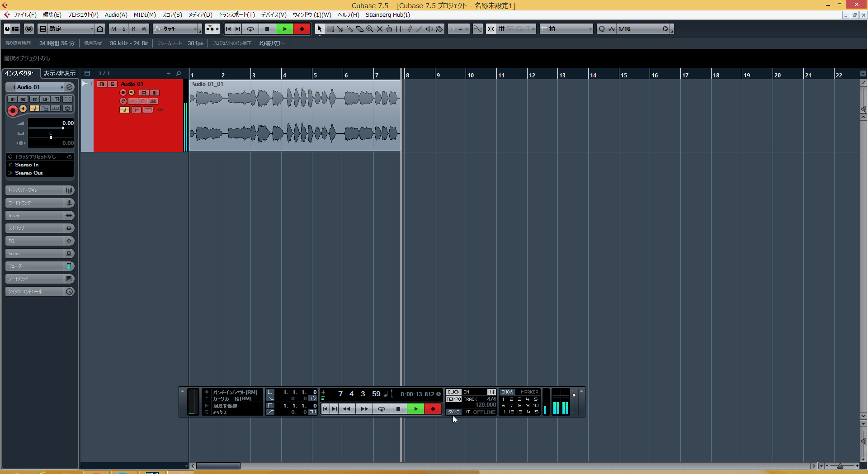Viewport: 868px width, 474px height.
Task: Toggle Record Enable on Audio 01 track
Action: 123,92
